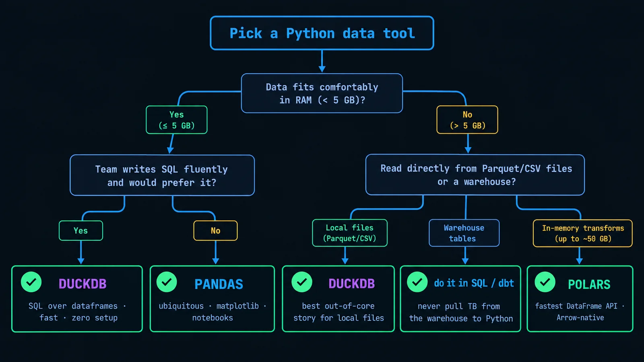Click the 'Pick a Python data tool' title box
The image size is (644, 362).
(322, 33)
